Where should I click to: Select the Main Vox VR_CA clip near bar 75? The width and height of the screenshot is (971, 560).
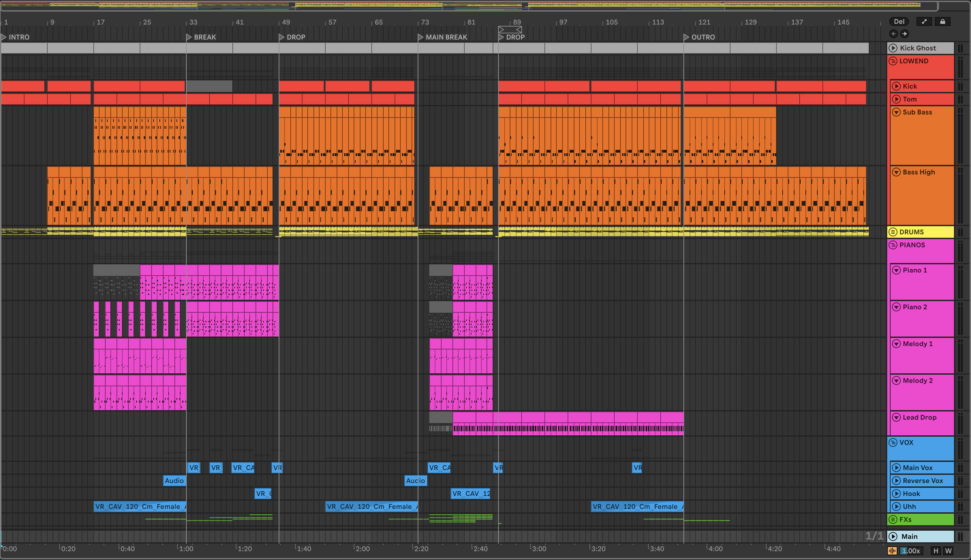(x=440, y=468)
